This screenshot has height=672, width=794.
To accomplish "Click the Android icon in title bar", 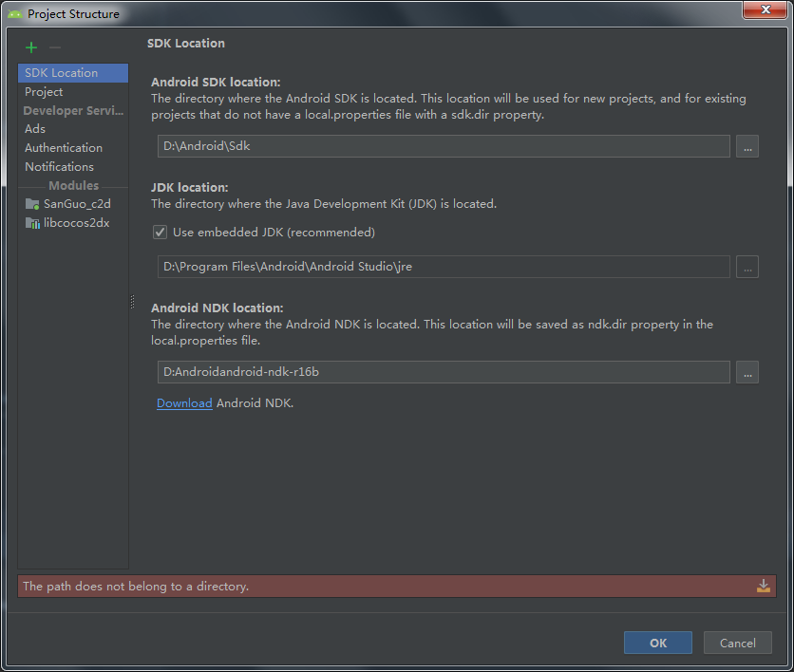I will pyautogui.click(x=14, y=14).
